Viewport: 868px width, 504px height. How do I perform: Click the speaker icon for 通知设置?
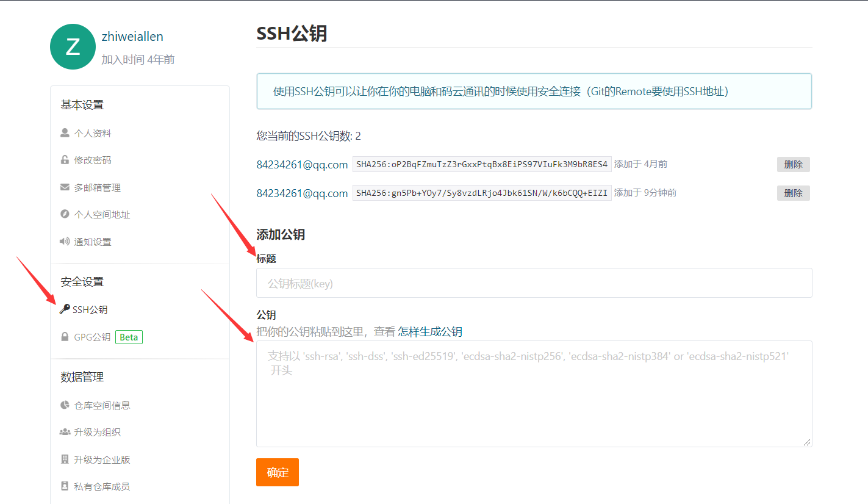pos(64,241)
